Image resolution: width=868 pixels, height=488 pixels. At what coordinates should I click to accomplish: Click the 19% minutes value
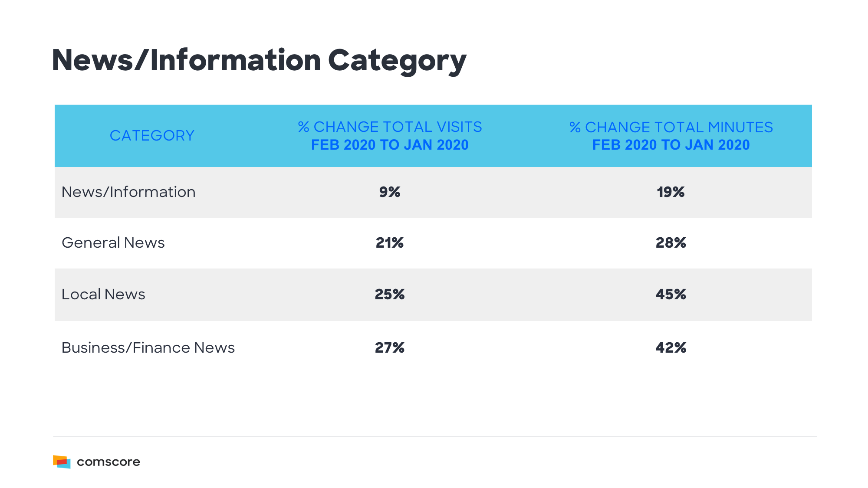[x=671, y=192]
